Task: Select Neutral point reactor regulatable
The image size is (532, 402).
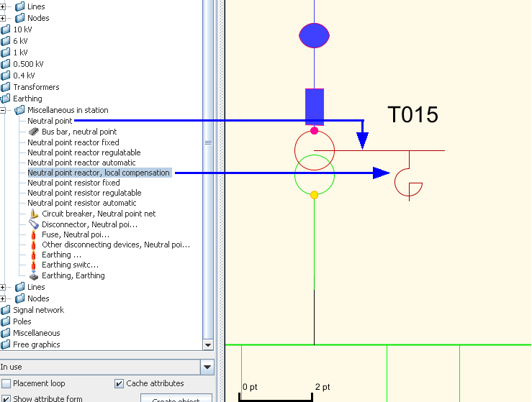Action: pos(84,152)
